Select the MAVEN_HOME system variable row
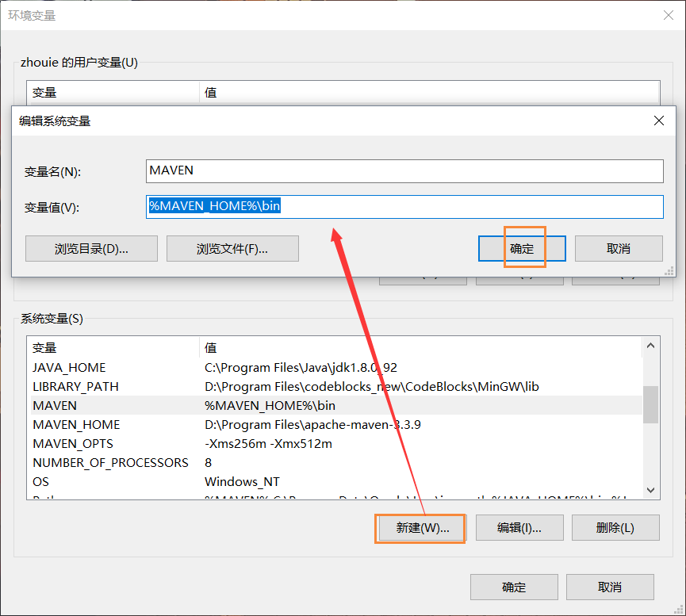 [x=336, y=425]
